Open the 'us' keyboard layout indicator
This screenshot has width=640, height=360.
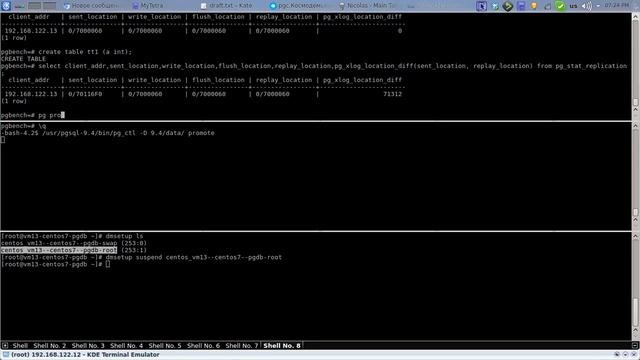[x=573, y=6]
